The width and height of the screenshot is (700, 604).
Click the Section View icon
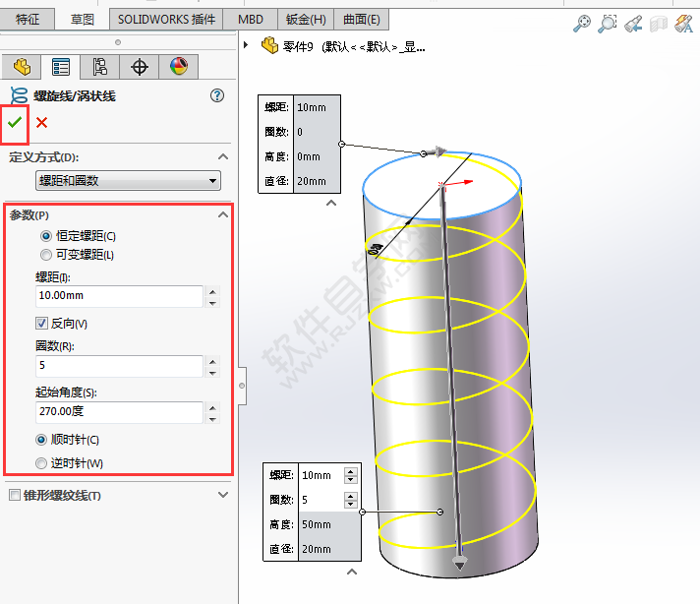pyautogui.click(x=659, y=25)
